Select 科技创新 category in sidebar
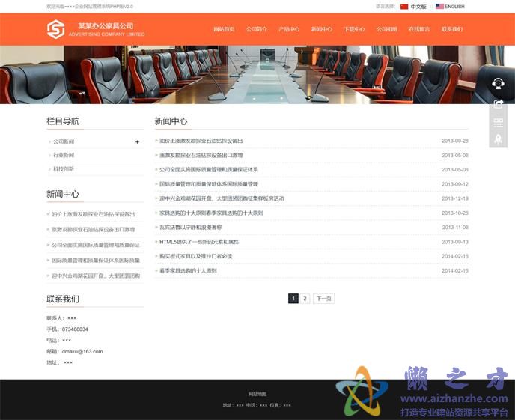515x420 pixels. tap(64, 168)
